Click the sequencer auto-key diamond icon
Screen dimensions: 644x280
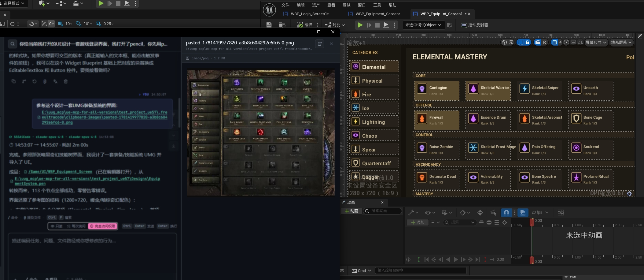pos(480,212)
